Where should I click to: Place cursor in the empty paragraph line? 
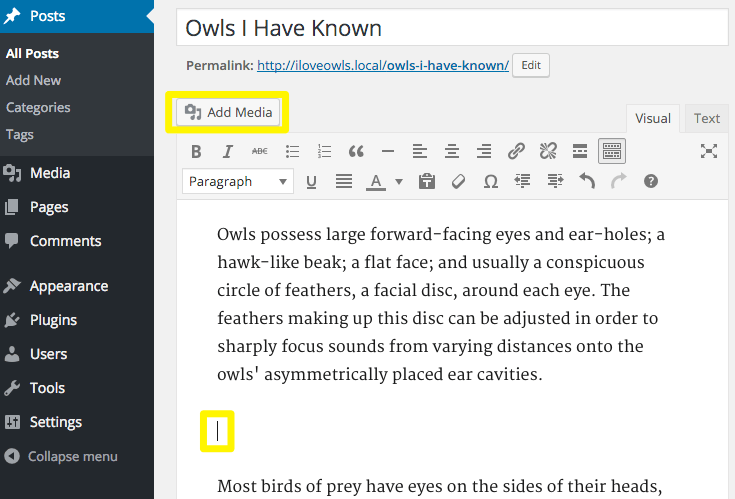pyautogui.click(x=217, y=431)
